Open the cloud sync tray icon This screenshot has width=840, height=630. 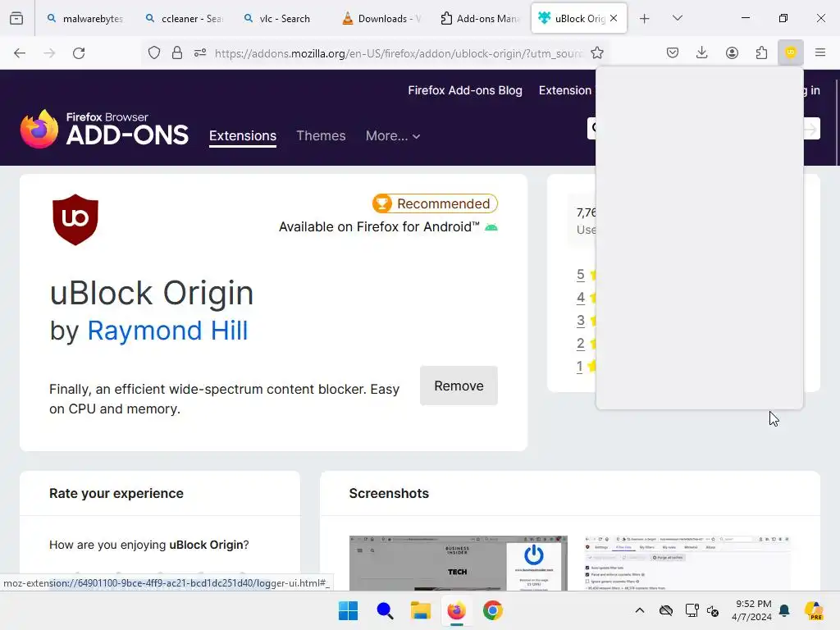(666, 610)
